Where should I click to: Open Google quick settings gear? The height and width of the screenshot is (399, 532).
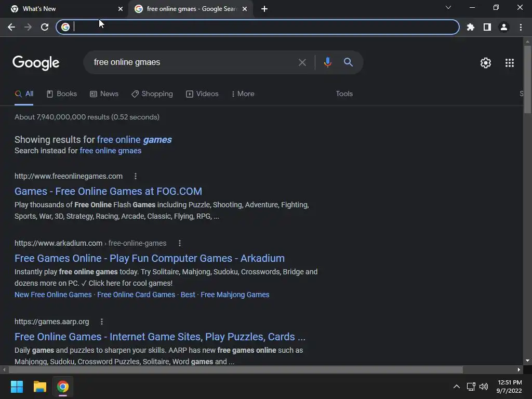coord(486,63)
